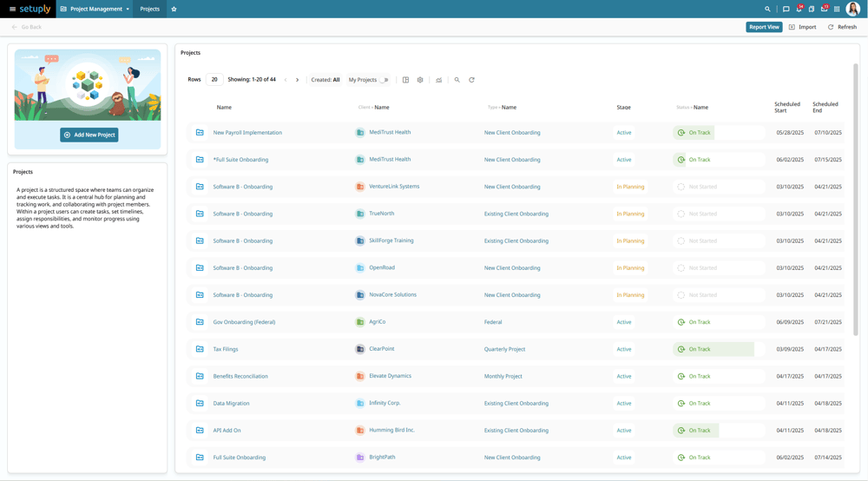The height and width of the screenshot is (481, 868).
Task: Click the Import button
Action: tap(803, 27)
